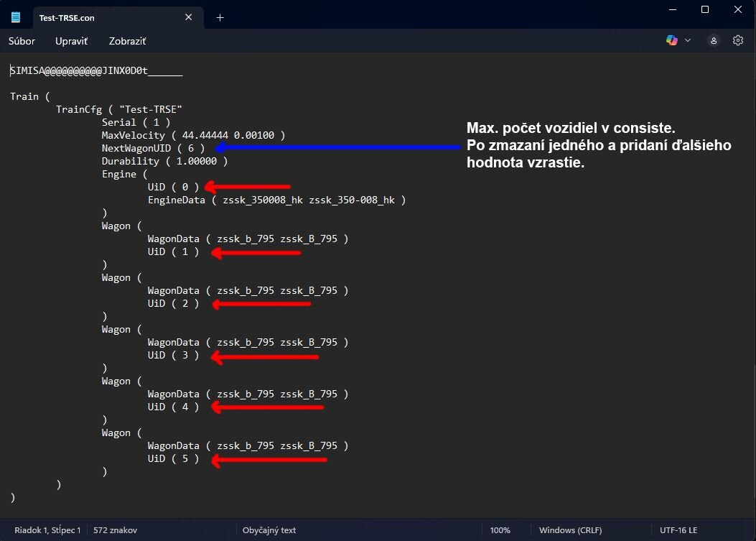Maximize the Notepad window

(705, 9)
